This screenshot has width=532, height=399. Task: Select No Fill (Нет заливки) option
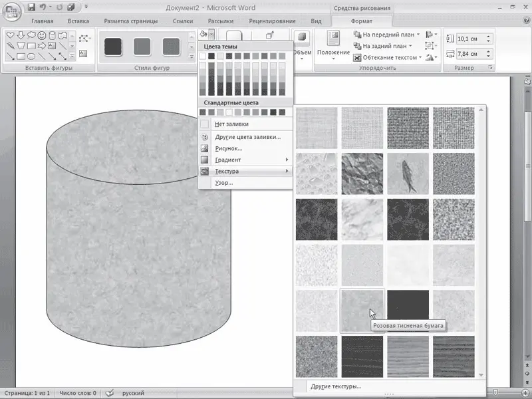pyautogui.click(x=231, y=124)
